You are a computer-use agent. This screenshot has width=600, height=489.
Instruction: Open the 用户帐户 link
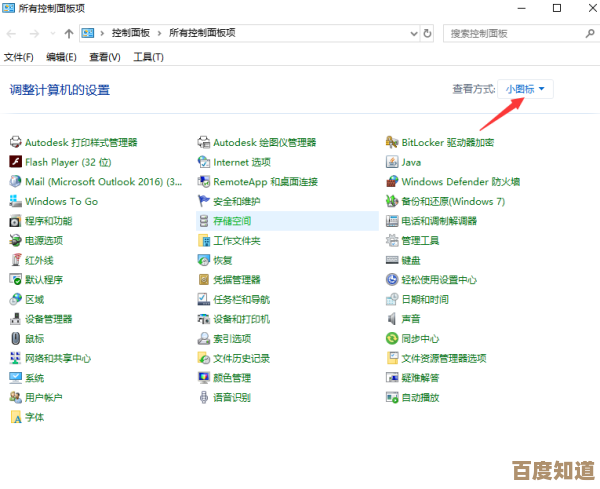[x=43, y=397]
